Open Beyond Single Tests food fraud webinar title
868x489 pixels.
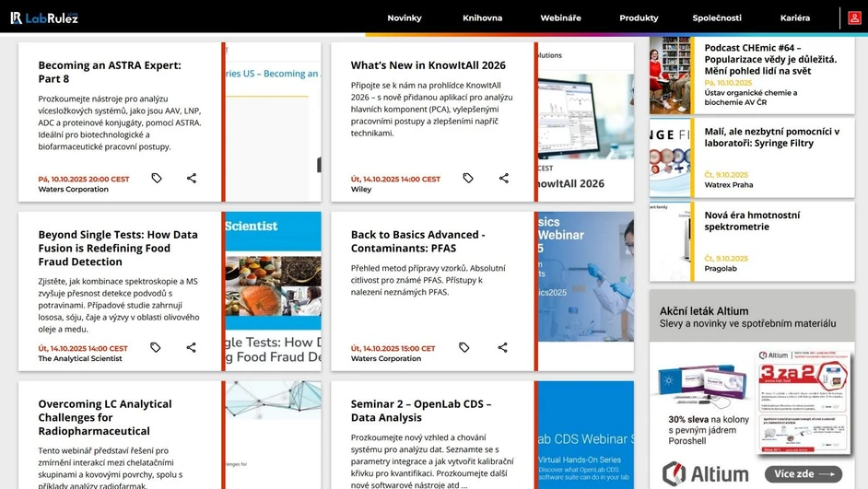pos(118,248)
